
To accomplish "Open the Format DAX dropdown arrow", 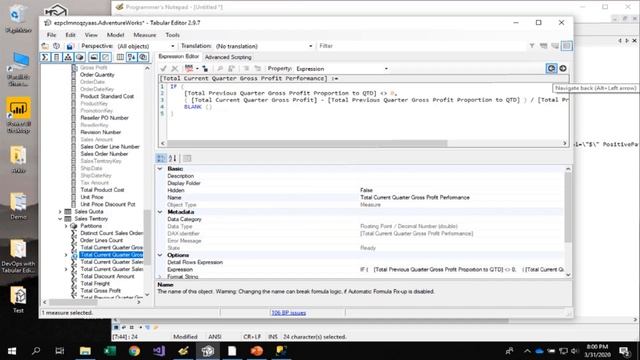I will click(197, 69).
